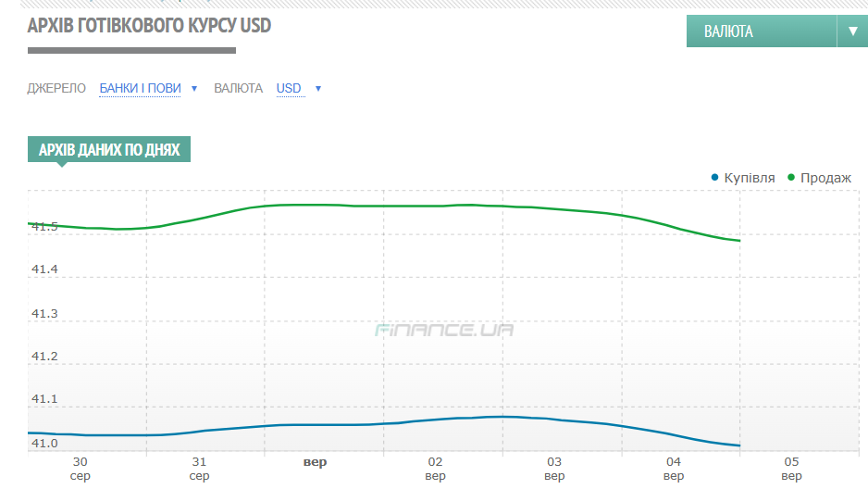868x489 pixels.
Task: Expand the arrow on the ВАЛЮТА button
Action: coord(852,31)
